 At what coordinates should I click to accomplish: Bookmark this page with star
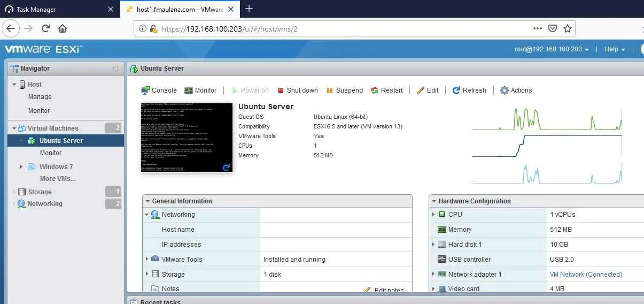tap(568, 29)
